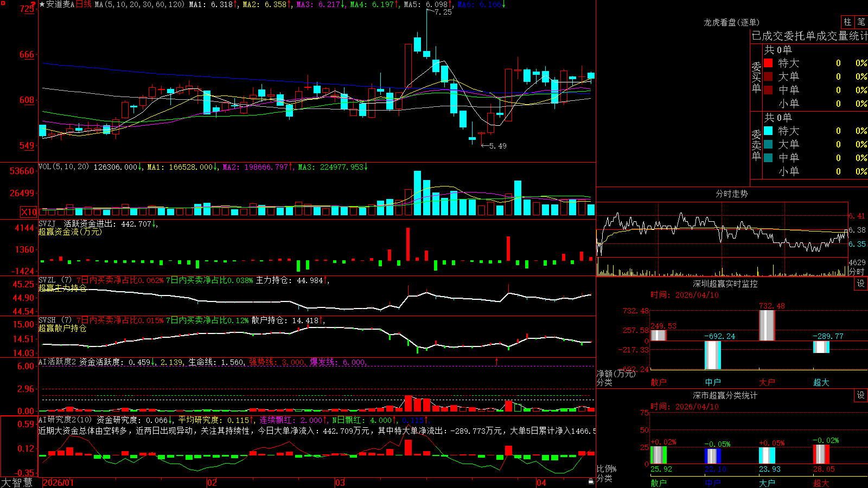This screenshot has height=488, width=868.
Task: Click the 超赢资金流(万元) label
Action: [x=70, y=232]
